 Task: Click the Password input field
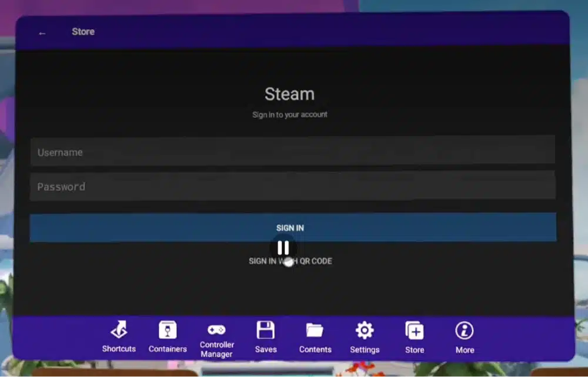pyautogui.click(x=292, y=186)
